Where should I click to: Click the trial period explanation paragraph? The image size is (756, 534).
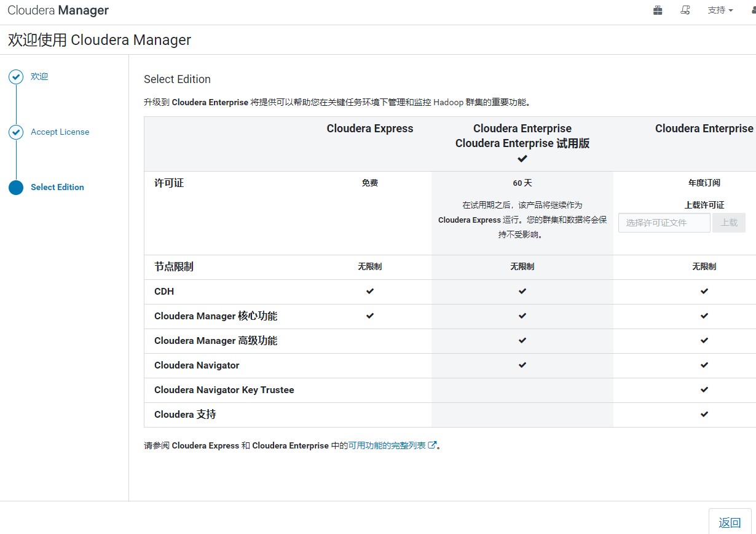click(x=522, y=220)
